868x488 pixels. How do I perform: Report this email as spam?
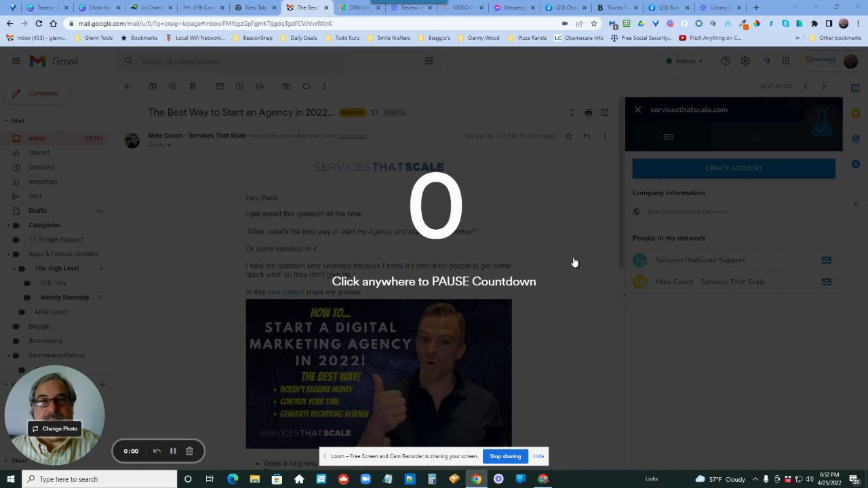pos(172,86)
